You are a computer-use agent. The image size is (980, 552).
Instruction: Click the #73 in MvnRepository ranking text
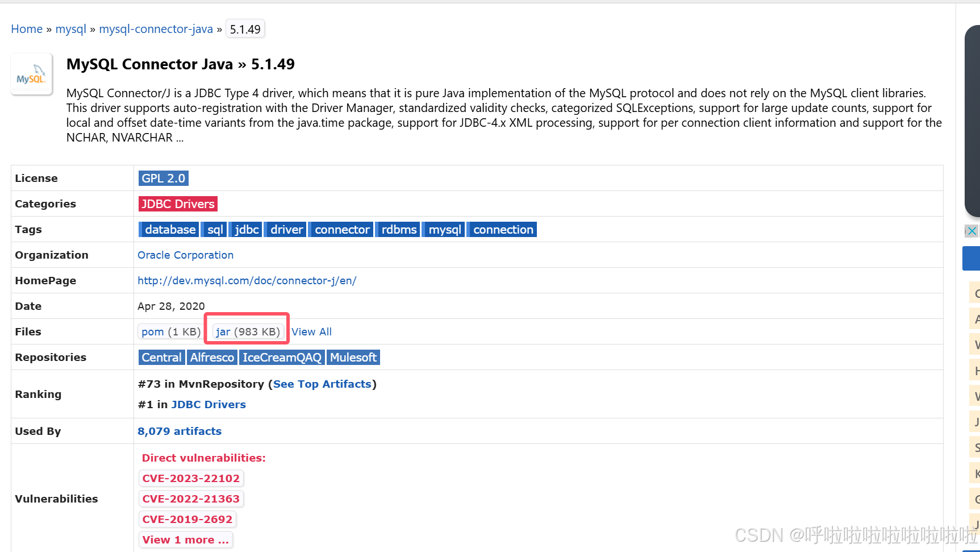(x=201, y=384)
